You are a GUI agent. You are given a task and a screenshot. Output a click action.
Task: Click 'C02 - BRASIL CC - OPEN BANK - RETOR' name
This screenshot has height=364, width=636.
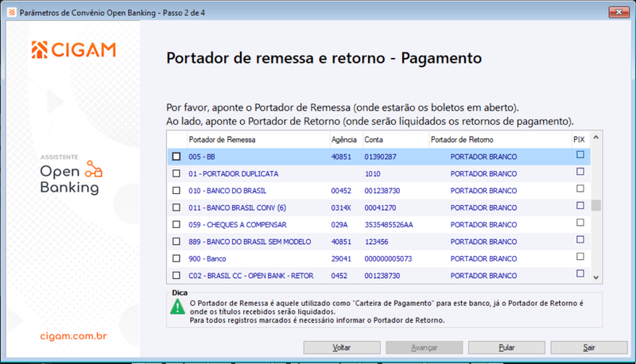[x=250, y=276]
